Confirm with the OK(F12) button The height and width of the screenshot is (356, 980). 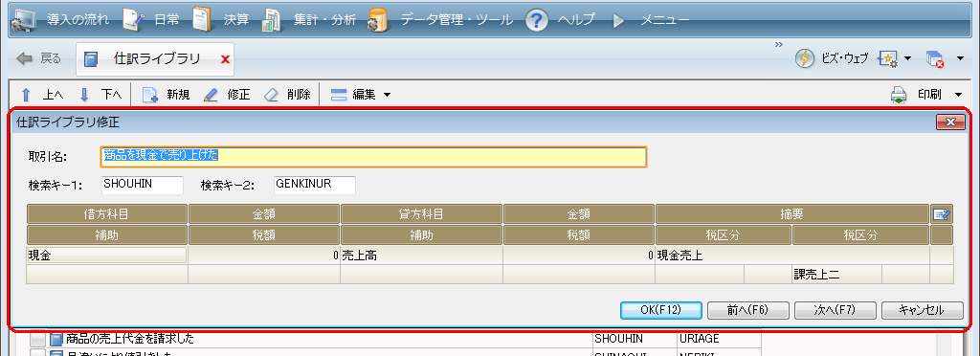(660, 310)
